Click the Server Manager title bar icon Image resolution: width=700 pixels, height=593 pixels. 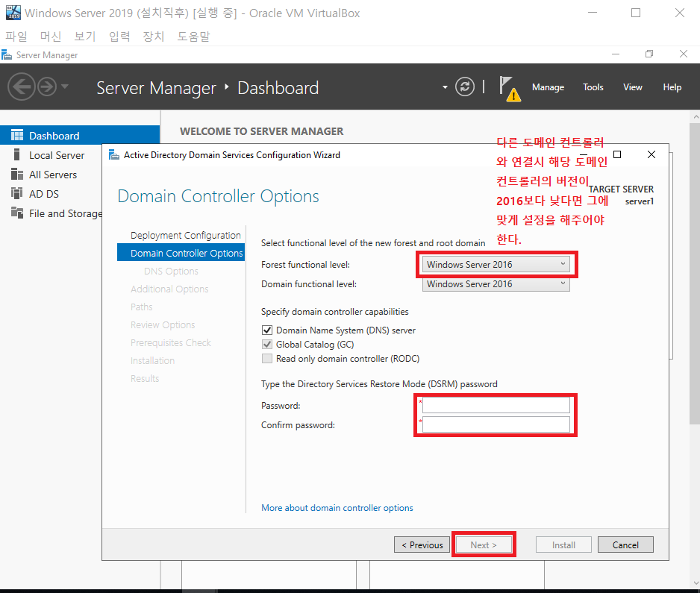7,55
